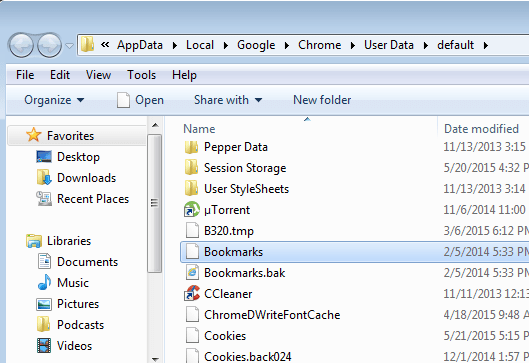Expand subfolder arrow after default

tap(485, 45)
